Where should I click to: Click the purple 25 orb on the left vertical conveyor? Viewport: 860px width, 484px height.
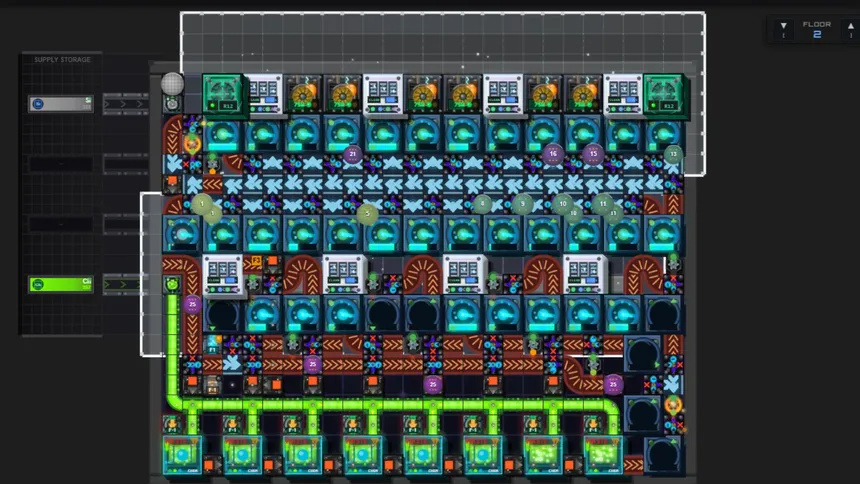point(192,304)
